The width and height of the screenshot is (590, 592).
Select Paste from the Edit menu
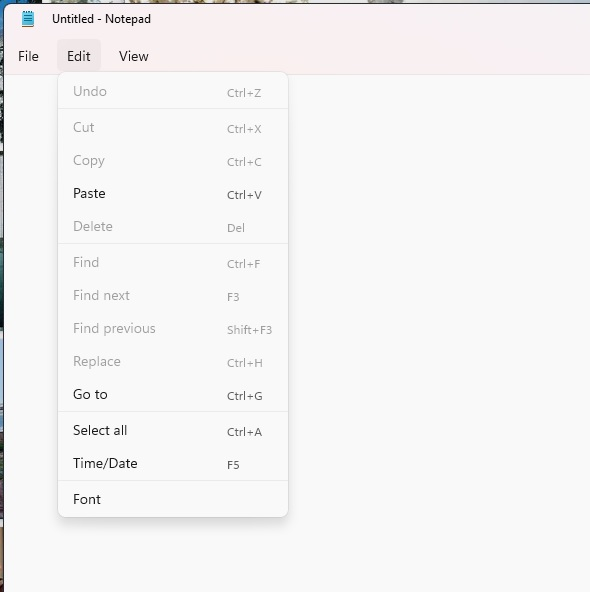pos(173,194)
